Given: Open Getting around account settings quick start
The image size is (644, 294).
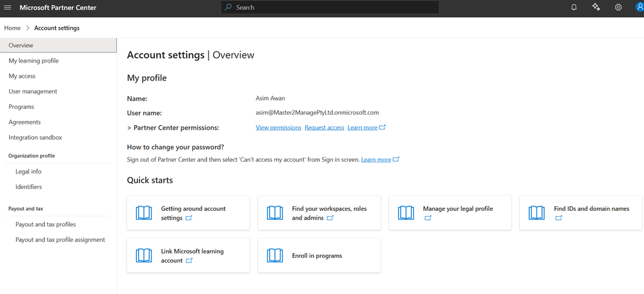Looking at the screenshot, I should tap(188, 213).
